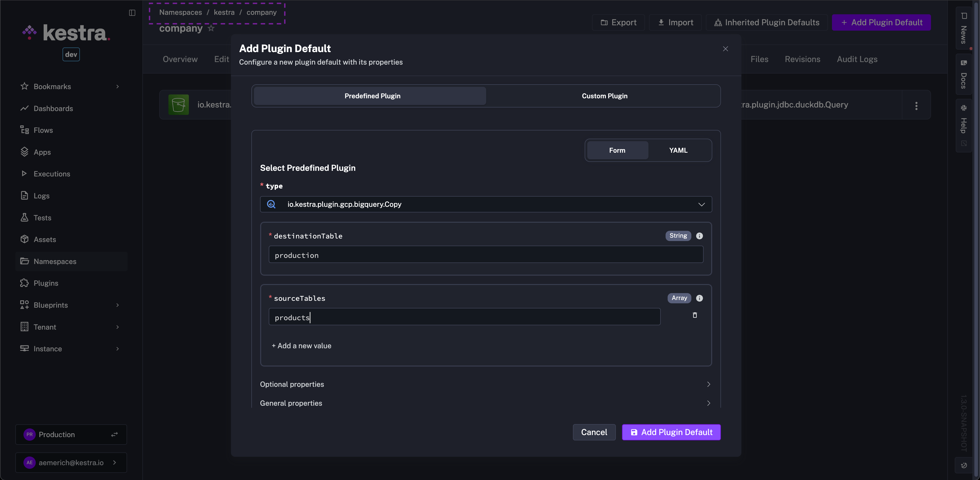Screen dimensions: 980x480
Task: Open the Executions panel from the sidebar
Action: [52, 174]
